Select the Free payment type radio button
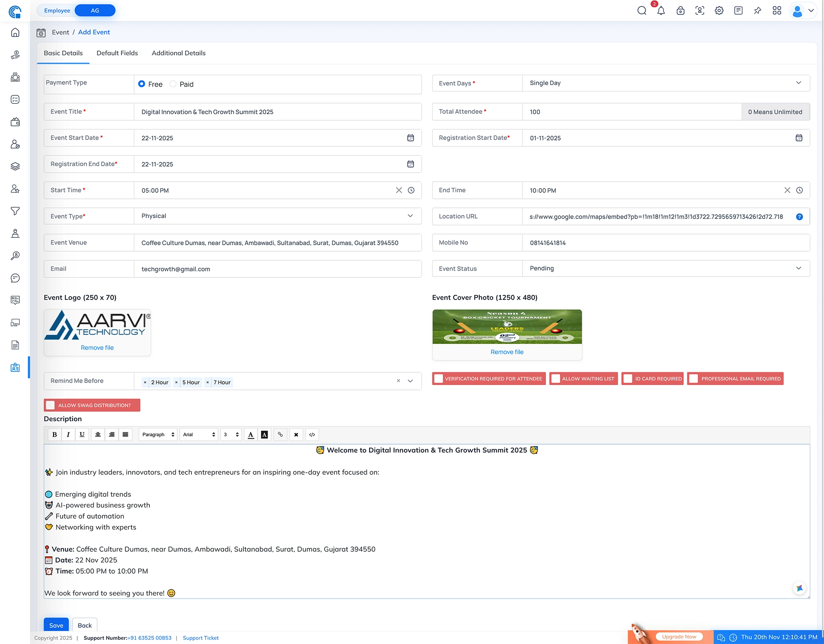 pyautogui.click(x=142, y=84)
